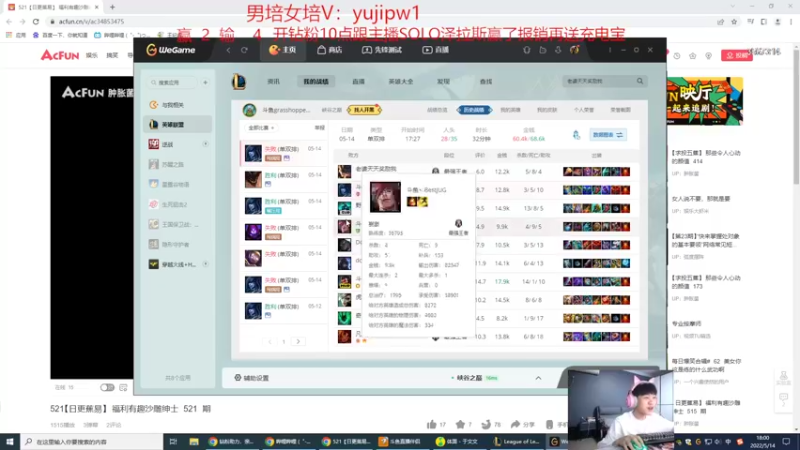This screenshot has width=800, height=450.
Task: Open the League of Legends taskbar item
Action: (516, 442)
